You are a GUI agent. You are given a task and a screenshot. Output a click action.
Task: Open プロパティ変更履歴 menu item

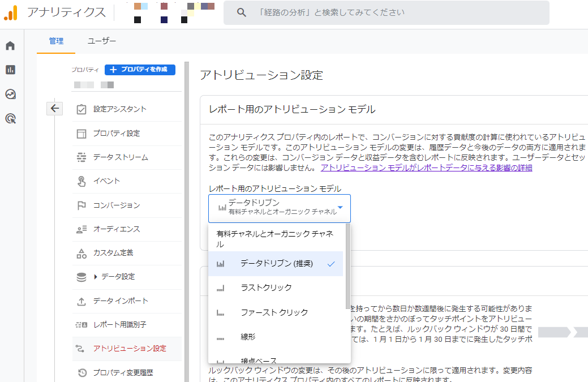[x=127, y=372]
